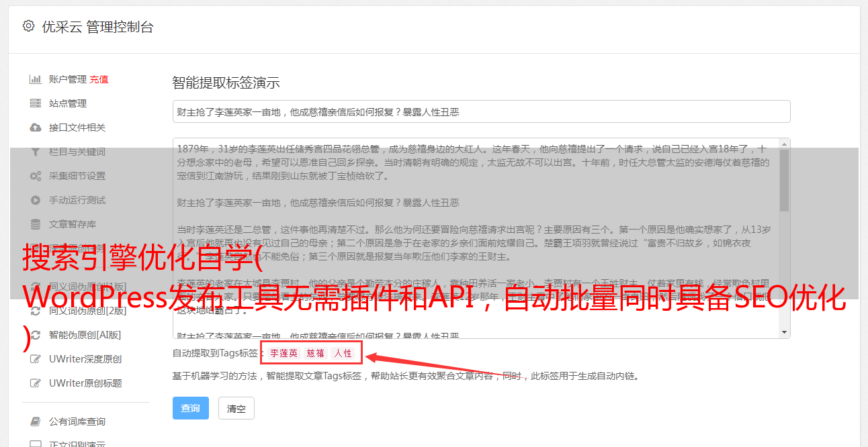Open 账户管理 via its bar chart icon
This screenshot has height=447, width=868.
tap(36, 79)
